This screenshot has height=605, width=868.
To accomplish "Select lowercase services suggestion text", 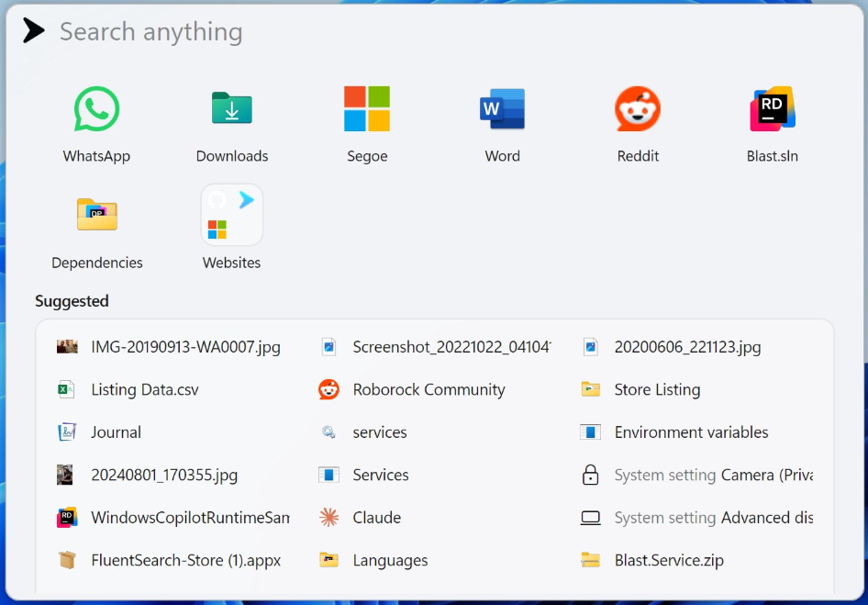I will (380, 432).
